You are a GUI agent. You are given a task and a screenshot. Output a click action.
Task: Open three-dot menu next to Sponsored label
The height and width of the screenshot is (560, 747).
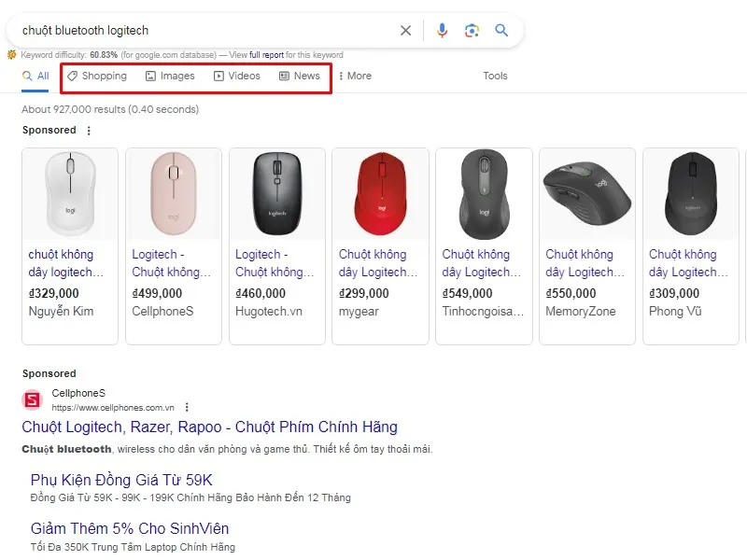(89, 131)
